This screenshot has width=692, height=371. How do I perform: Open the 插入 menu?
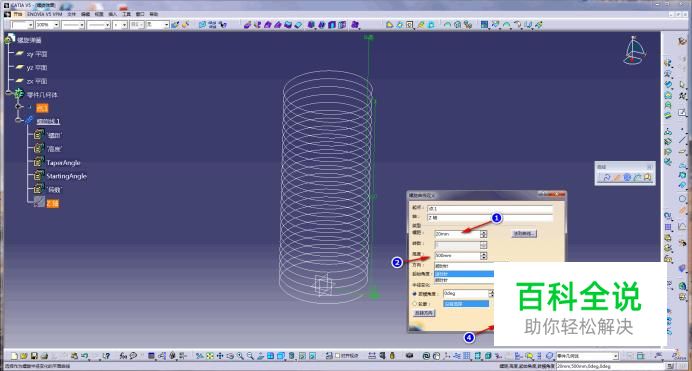click(x=113, y=14)
